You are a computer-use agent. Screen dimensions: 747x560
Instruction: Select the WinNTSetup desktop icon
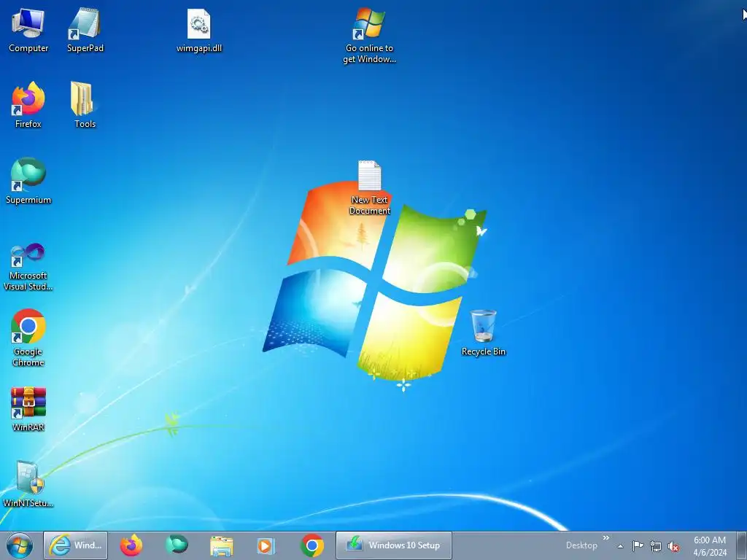[28, 484]
